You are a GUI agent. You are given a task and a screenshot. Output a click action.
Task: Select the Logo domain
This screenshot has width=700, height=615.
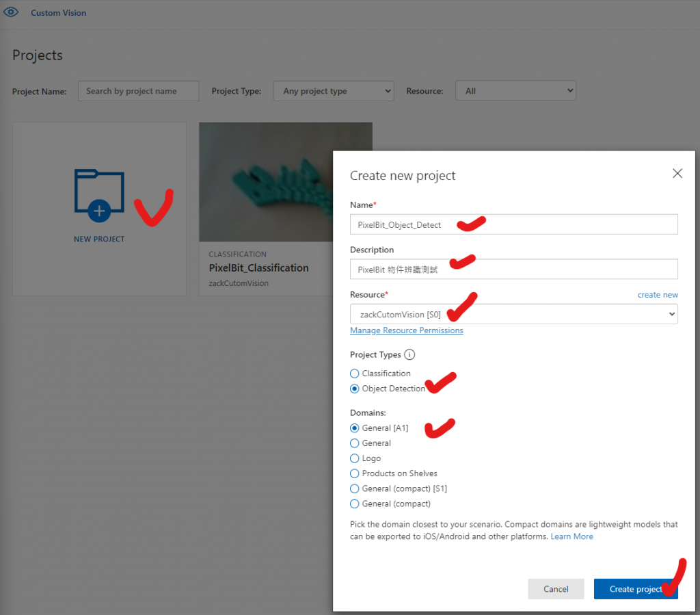coord(355,458)
